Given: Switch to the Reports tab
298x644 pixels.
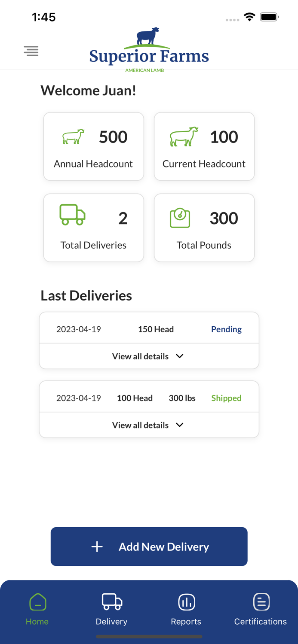Looking at the screenshot, I should 186,609.
